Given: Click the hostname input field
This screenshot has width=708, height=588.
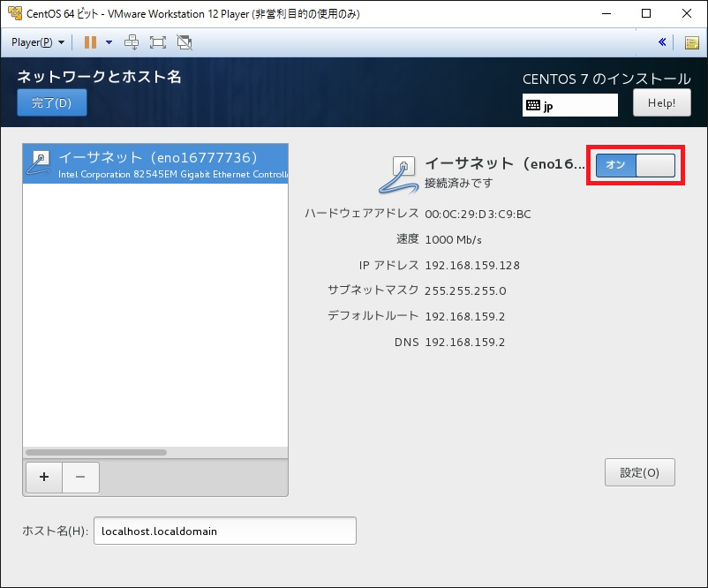Looking at the screenshot, I should pyautogui.click(x=224, y=531).
